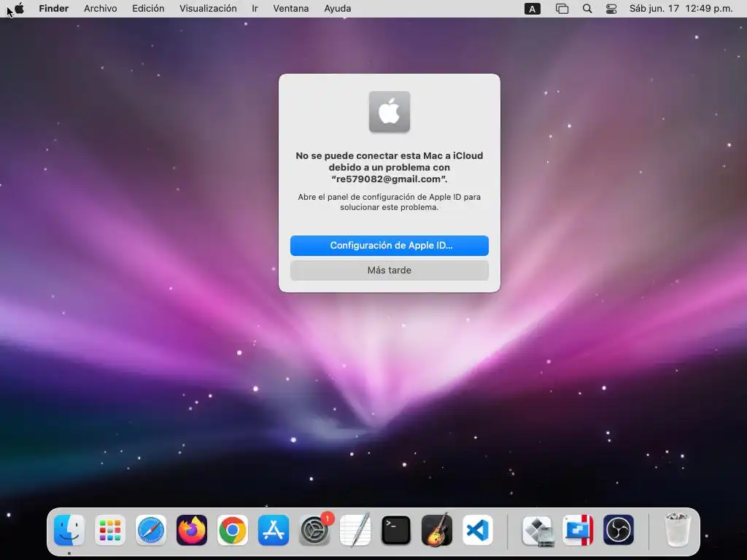Click Configuración de Apple ID button
Viewport: 747px width, 560px height.
coord(390,246)
